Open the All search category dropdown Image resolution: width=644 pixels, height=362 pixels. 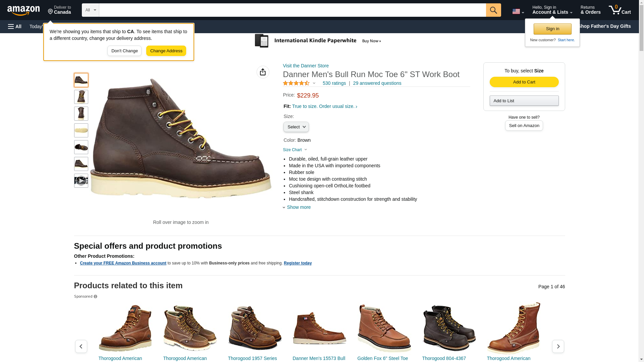coord(90,10)
